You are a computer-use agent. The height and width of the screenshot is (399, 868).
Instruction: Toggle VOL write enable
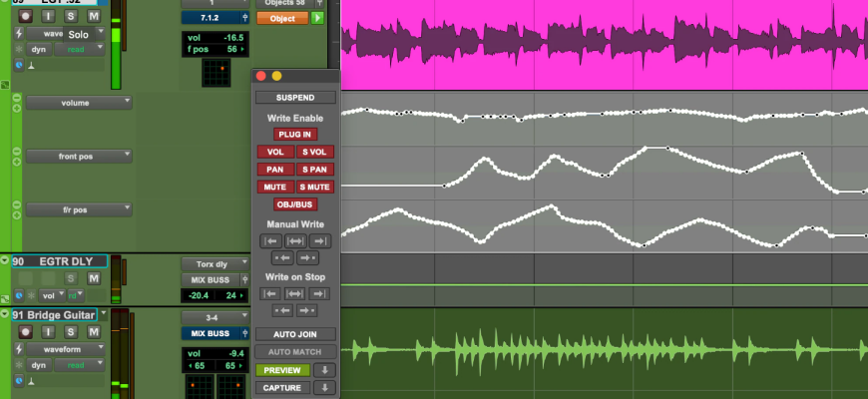(x=274, y=152)
